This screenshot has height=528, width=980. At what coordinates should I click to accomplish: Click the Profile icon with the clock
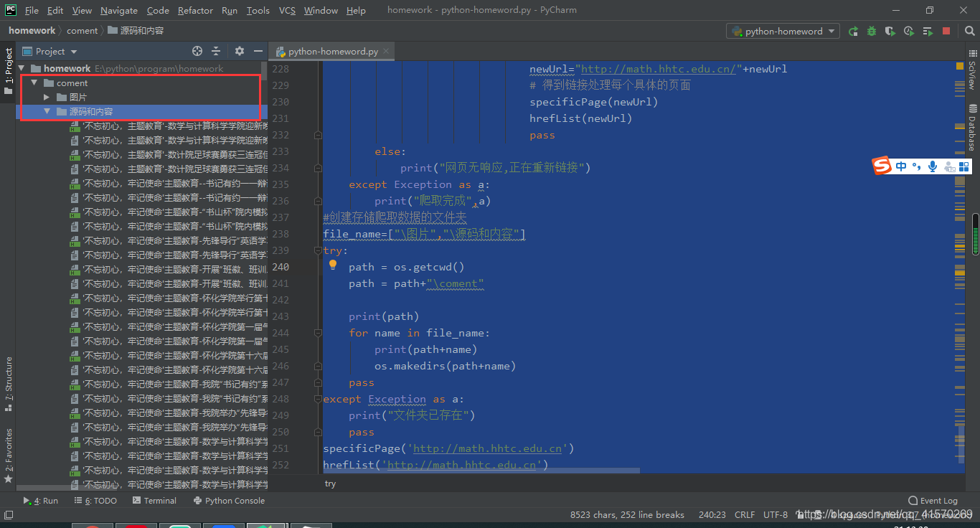click(x=909, y=31)
